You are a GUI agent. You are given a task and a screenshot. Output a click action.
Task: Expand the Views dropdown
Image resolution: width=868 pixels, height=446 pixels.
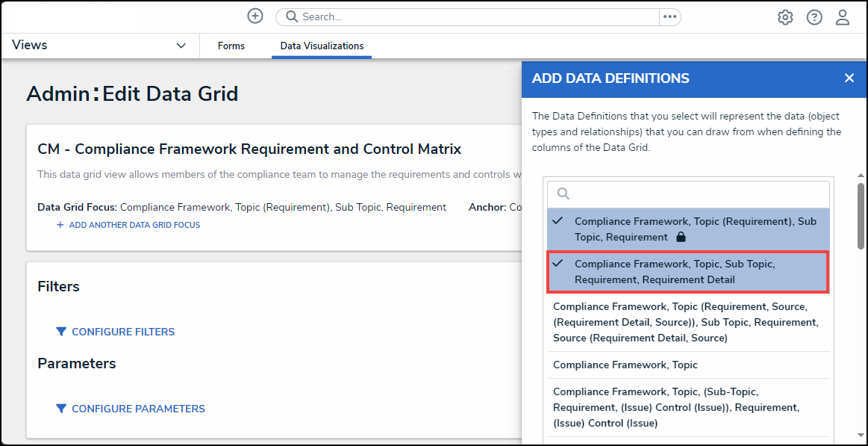click(x=181, y=46)
